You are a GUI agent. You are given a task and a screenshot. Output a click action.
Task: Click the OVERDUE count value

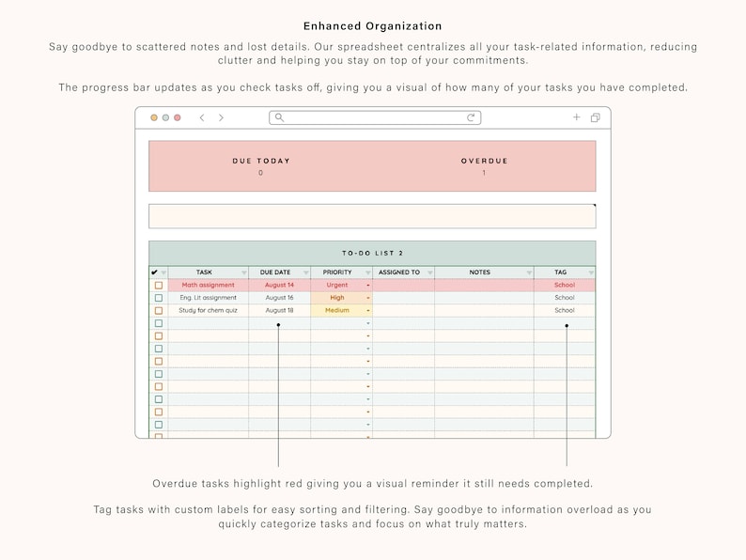(x=484, y=173)
